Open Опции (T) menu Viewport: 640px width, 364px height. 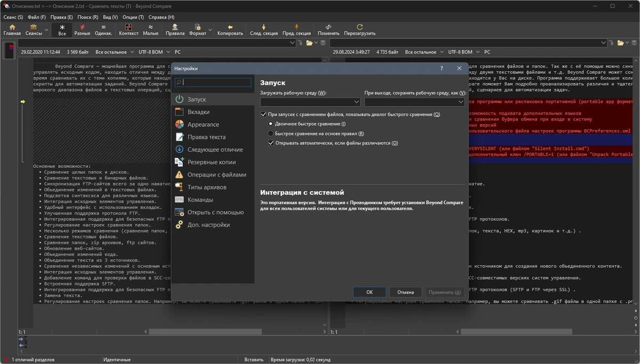(x=133, y=17)
